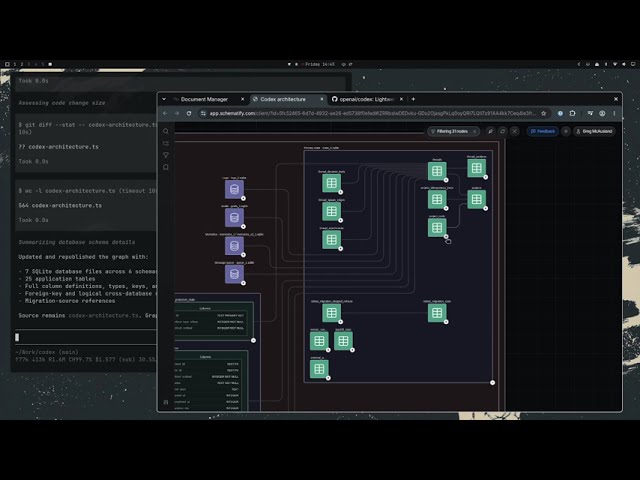
Task: Collapse the expanded Columns table panel handle
Action: tap(253, 340)
